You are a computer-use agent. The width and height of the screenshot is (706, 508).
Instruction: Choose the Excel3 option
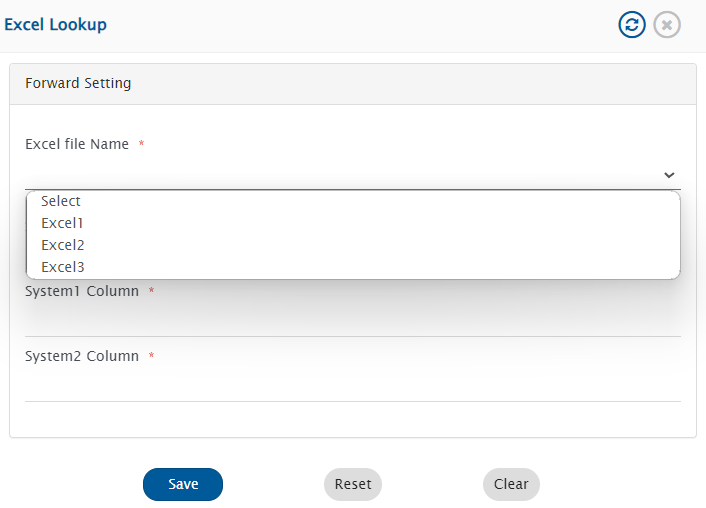click(62, 267)
